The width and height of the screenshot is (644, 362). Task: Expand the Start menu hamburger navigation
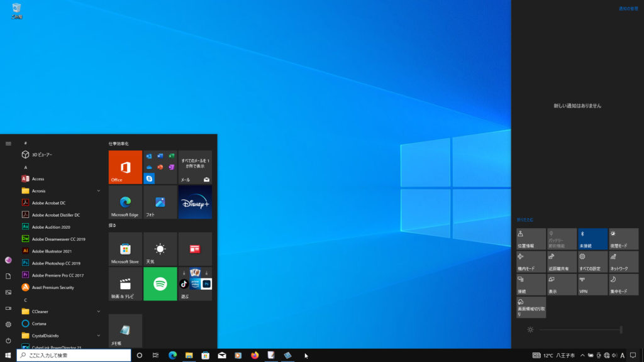point(8,143)
